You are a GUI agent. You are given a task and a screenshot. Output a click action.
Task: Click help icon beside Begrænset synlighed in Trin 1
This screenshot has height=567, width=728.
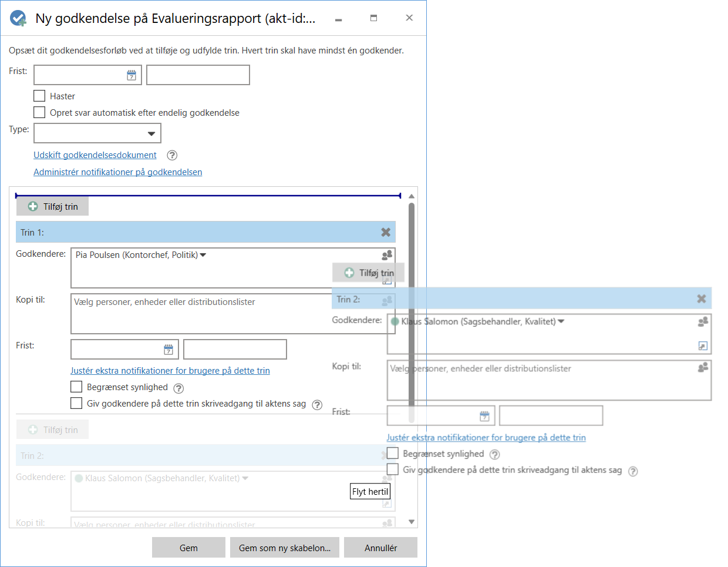pyautogui.click(x=179, y=388)
